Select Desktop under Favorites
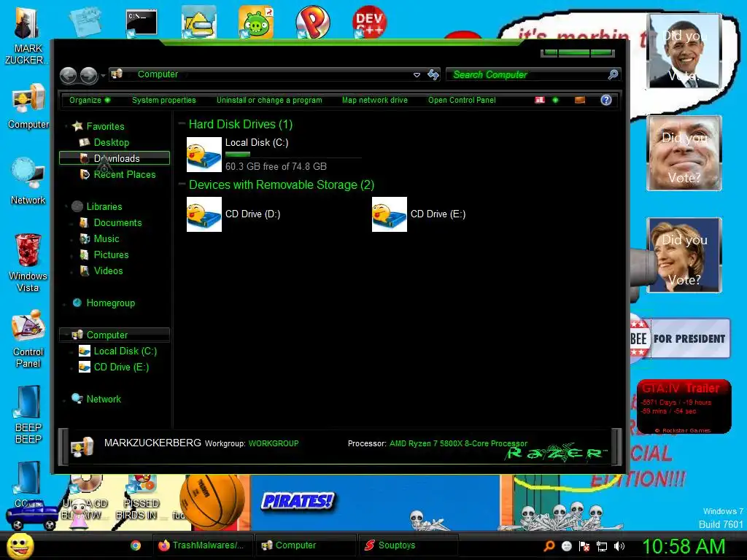747x560 pixels. [112, 142]
